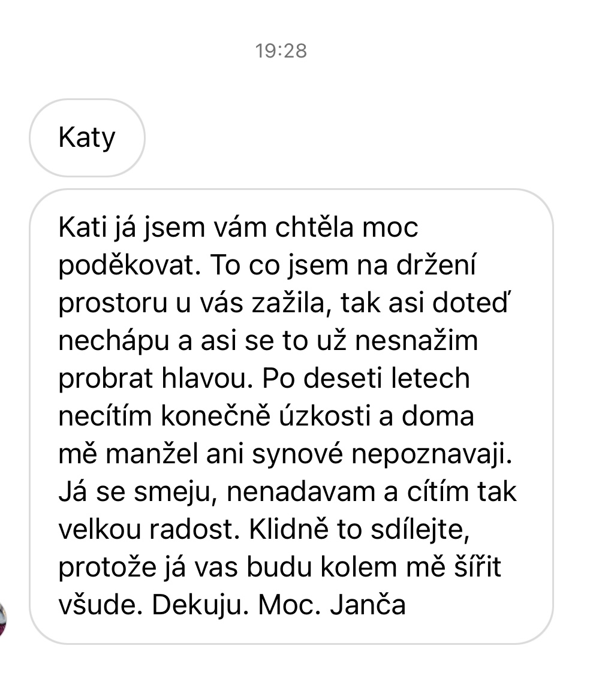Tap the words "držení prostoru" text
This screenshot has height=700, width=608.
coord(267,284)
